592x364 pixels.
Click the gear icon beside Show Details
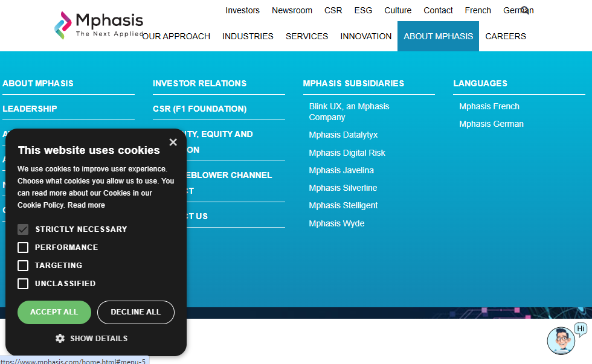pos(60,339)
